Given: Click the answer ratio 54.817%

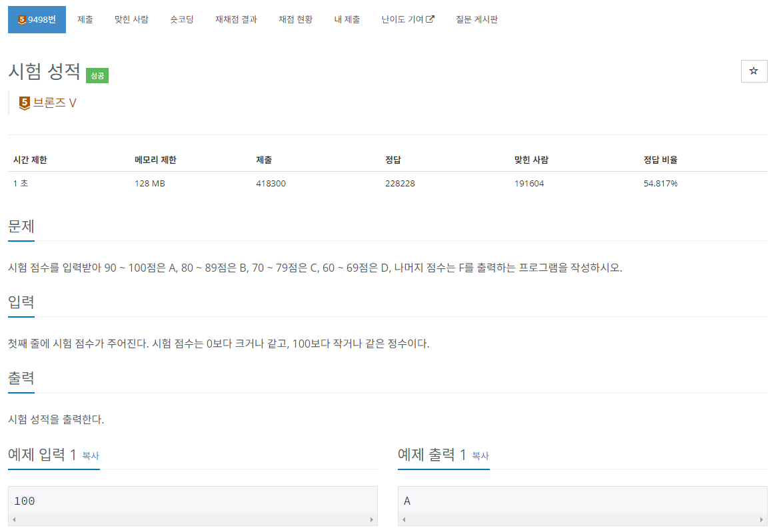Looking at the screenshot, I should [660, 184].
